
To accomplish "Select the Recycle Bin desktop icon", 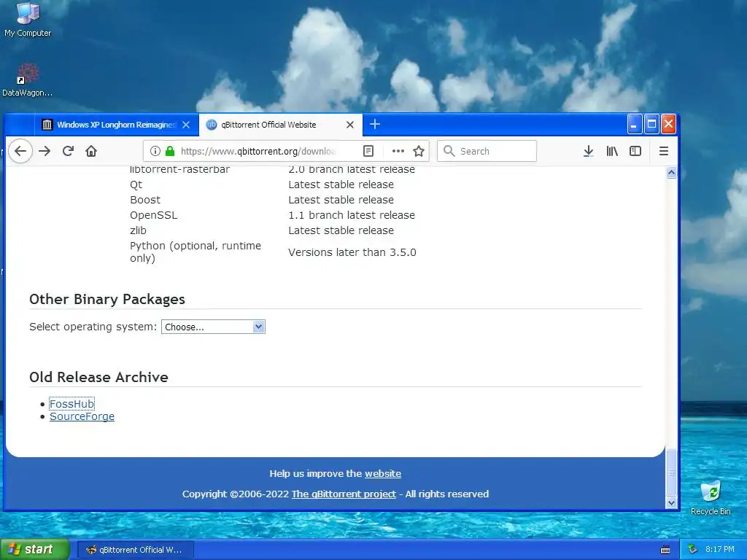I will pyautogui.click(x=711, y=498).
